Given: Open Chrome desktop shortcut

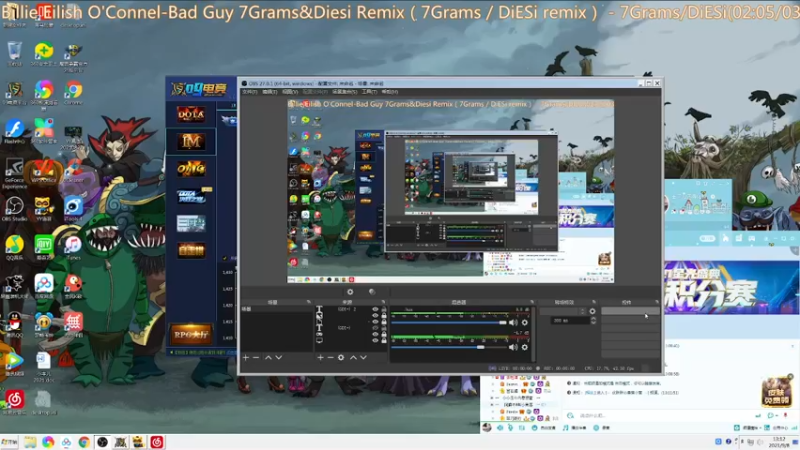Looking at the screenshot, I should (73, 92).
